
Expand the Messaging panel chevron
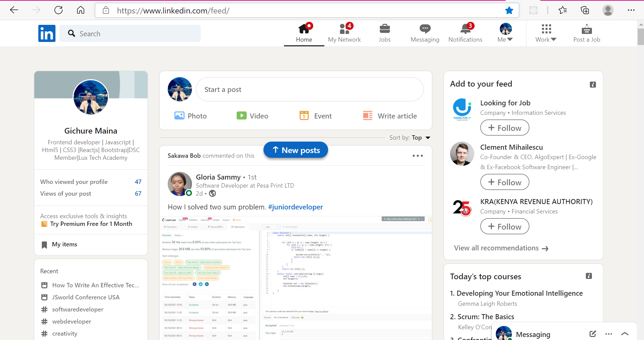[x=625, y=334]
